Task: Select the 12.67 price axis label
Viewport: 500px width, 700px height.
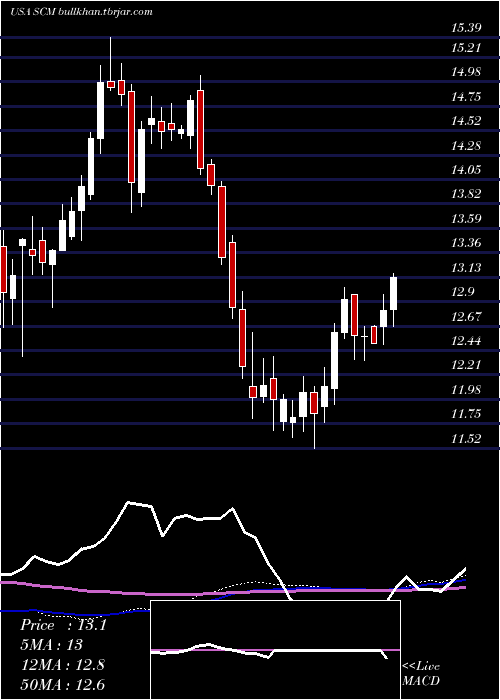Action: [466, 317]
